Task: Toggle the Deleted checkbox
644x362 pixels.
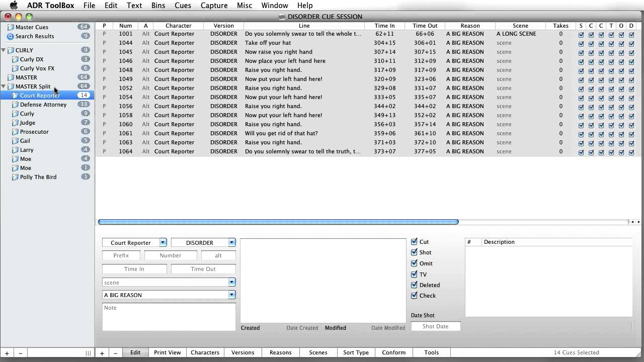Action: [x=414, y=285]
